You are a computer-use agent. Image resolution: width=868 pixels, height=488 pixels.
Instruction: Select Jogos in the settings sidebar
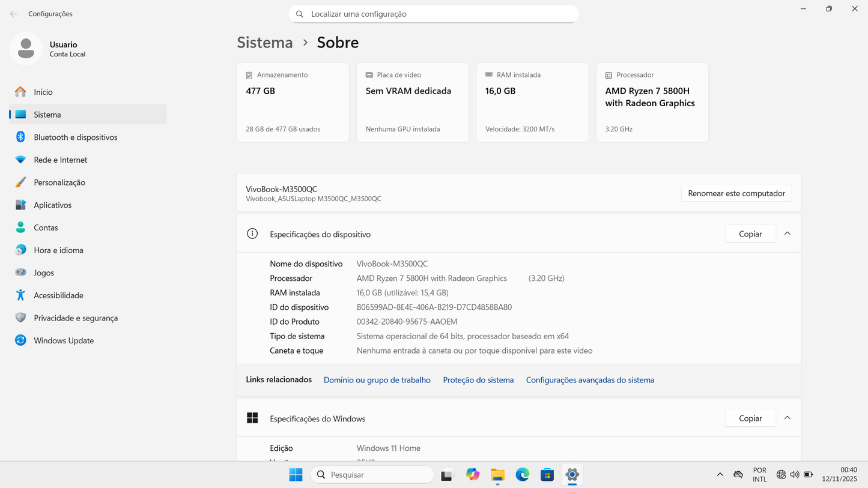44,273
